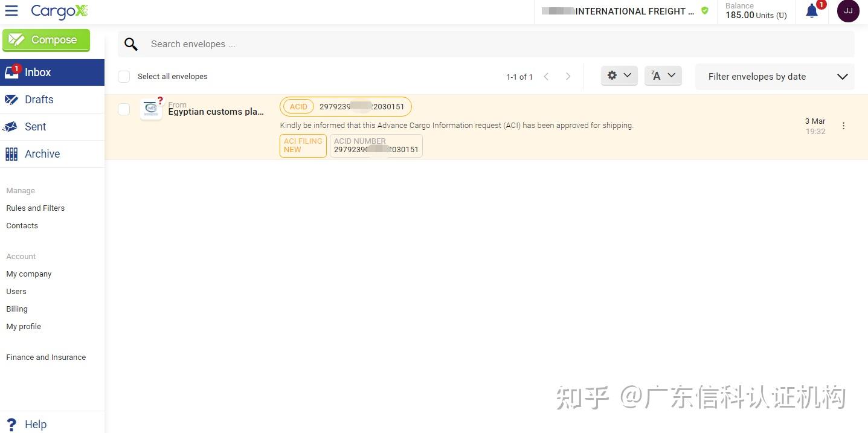The image size is (868, 433).
Task: Open the envelope's three-dot options menu
Action: tap(844, 126)
